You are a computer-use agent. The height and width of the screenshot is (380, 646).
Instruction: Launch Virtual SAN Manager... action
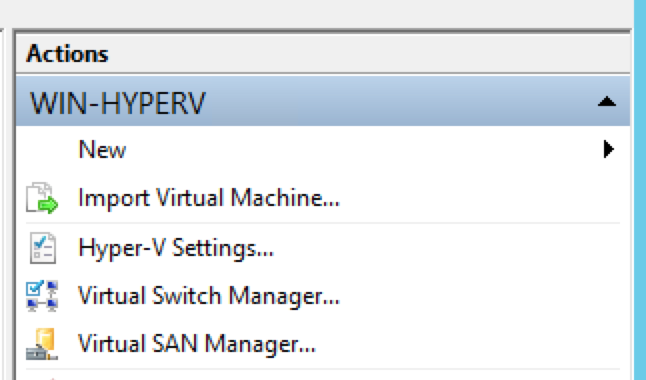197,344
